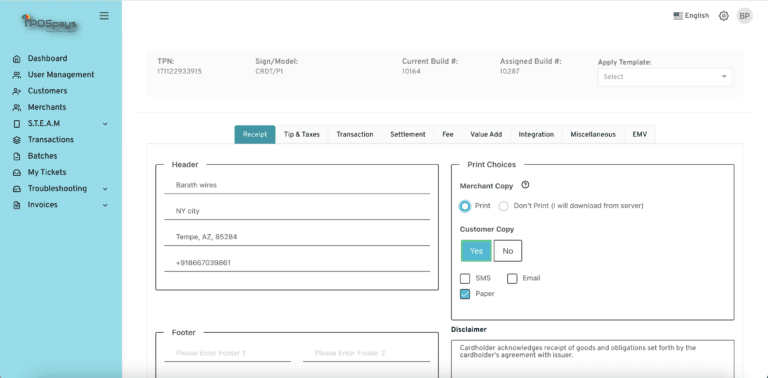
Task: Click the S.T.E.A.M device icon
Action: tap(17, 124)
